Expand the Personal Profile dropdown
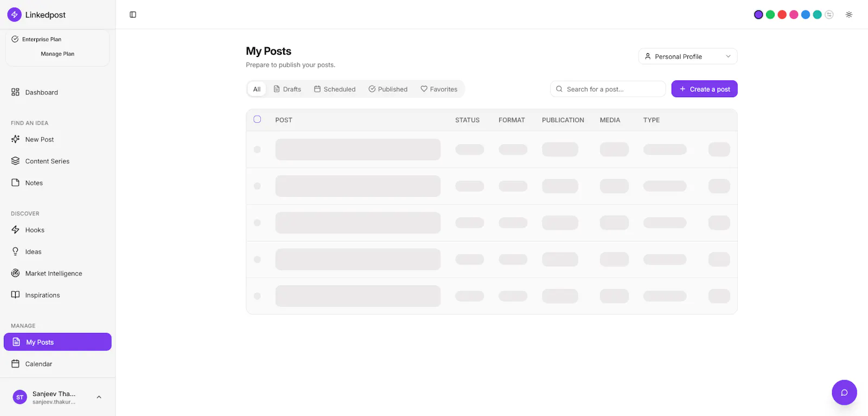This screenshot has height=416, width=868. [x=688, y=56]
